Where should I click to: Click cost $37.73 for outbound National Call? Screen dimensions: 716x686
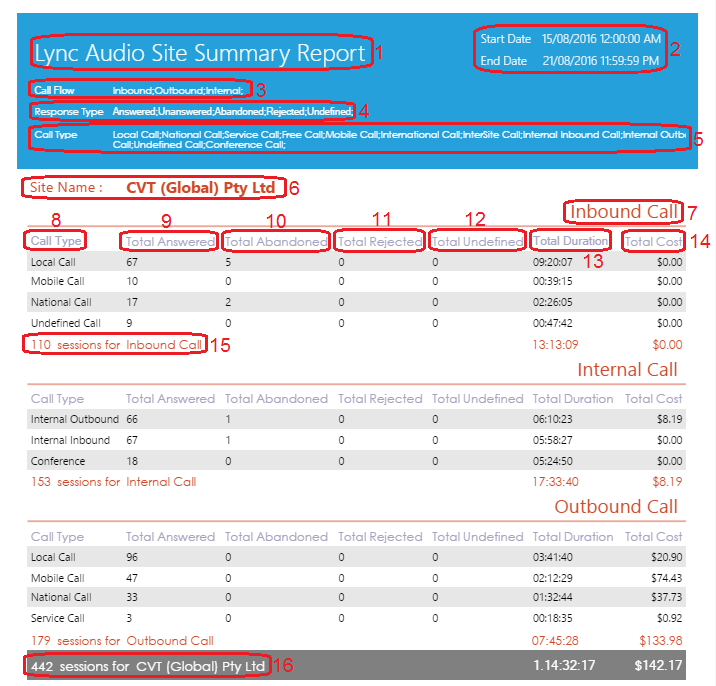coord(667,597)
